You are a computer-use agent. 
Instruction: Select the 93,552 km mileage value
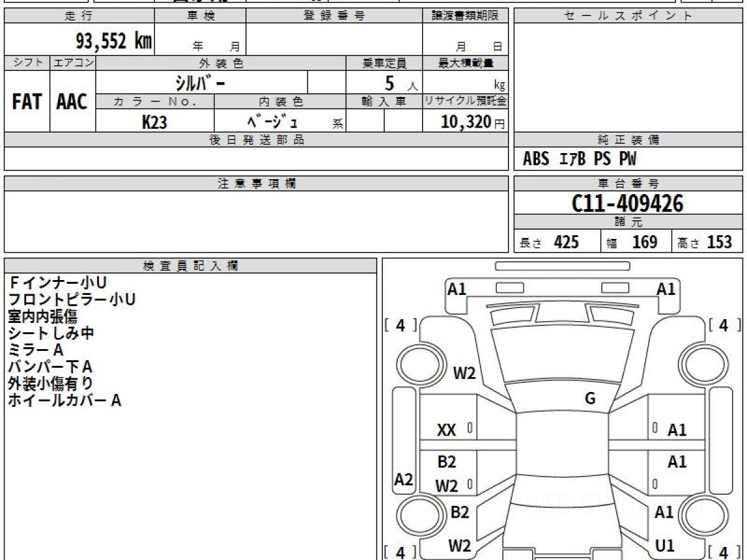point(113,40)
